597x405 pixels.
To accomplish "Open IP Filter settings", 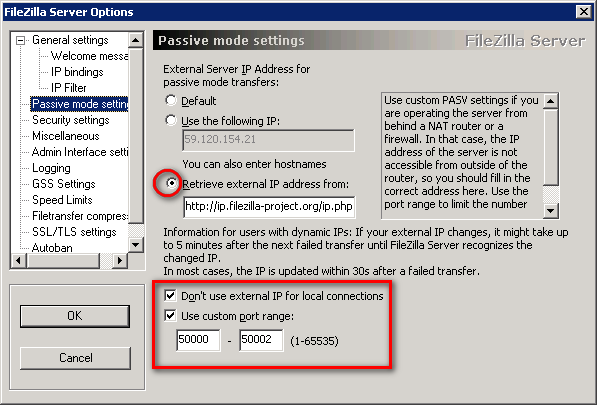I will pyautogui.click(x=69, y=88).
